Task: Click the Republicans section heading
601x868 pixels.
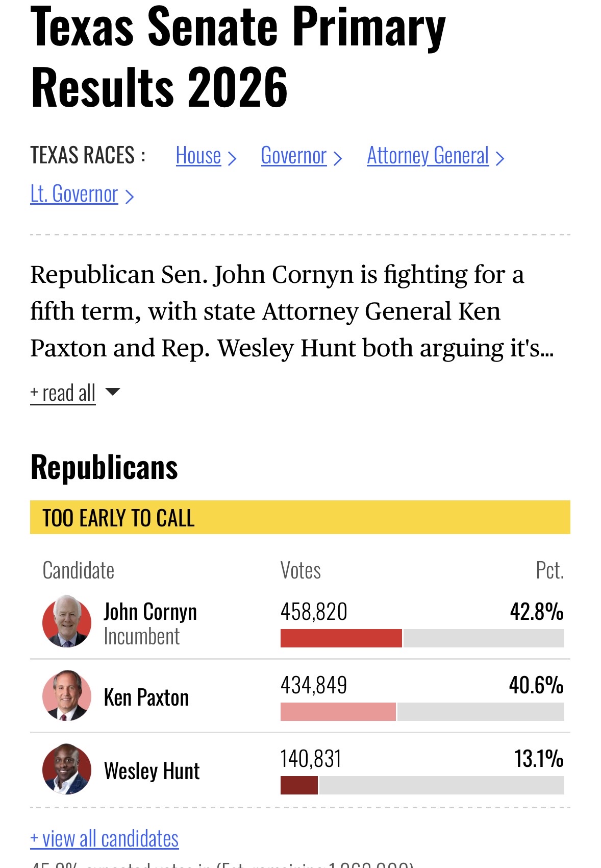Action: [x=105, y=467]
